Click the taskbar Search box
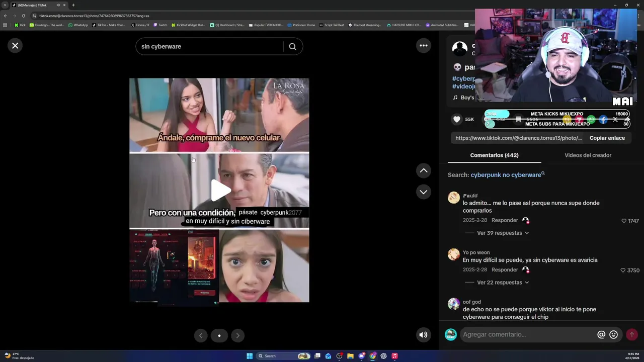Viewport: 644px width, 362px height. coord(283,356)
